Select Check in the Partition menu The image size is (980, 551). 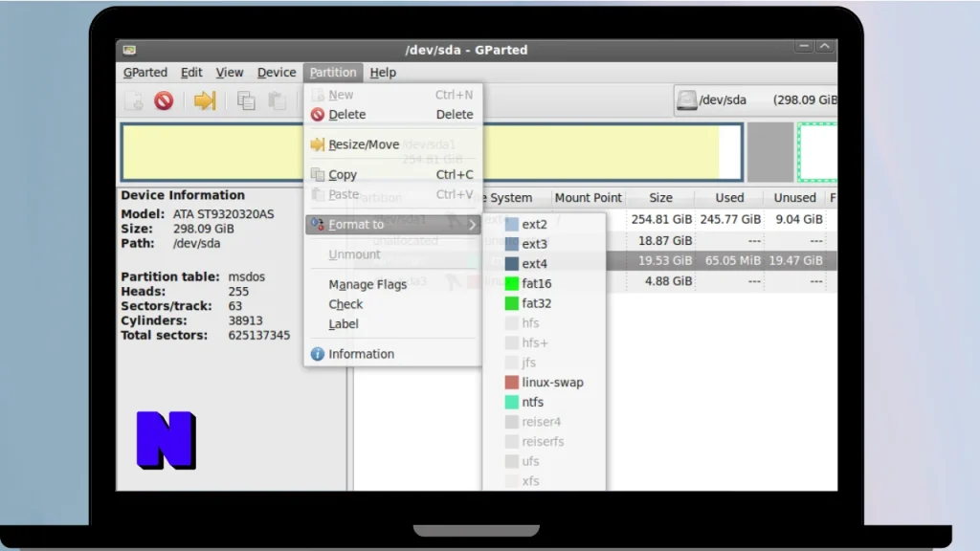(392, 304)
